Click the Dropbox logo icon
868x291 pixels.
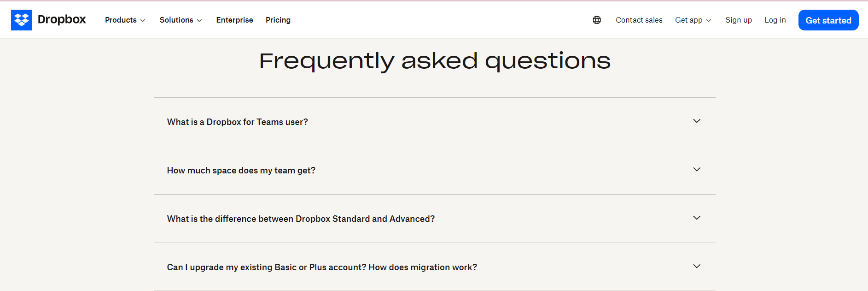coord(22,20)
